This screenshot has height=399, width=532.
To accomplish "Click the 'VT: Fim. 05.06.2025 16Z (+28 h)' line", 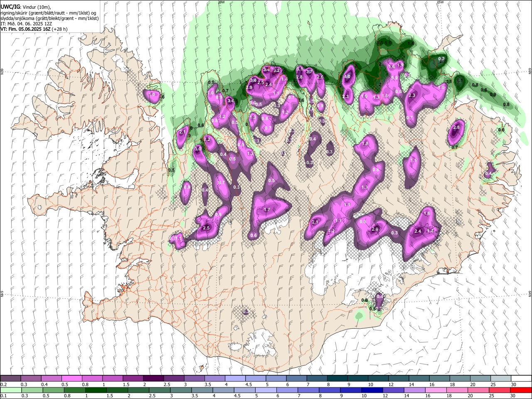I will click(x=34, y=29).
